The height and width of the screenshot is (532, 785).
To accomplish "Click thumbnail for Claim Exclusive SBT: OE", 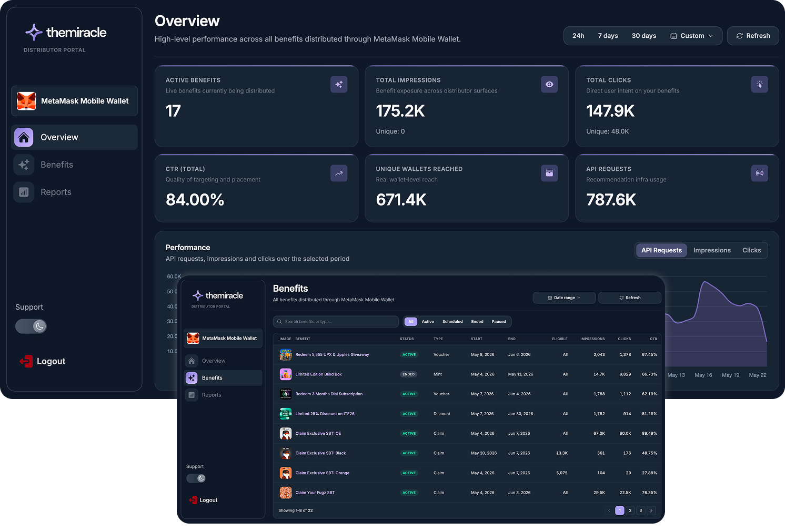I will coord(286,434).
